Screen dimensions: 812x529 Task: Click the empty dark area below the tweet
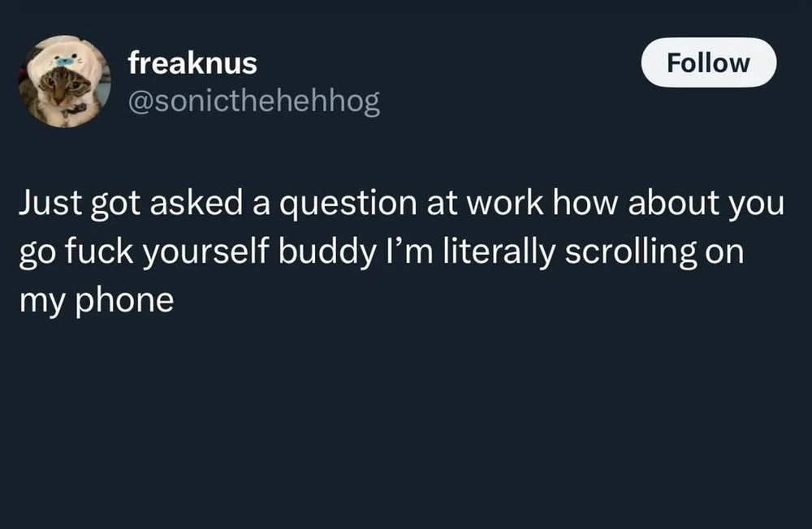(406, 422)
